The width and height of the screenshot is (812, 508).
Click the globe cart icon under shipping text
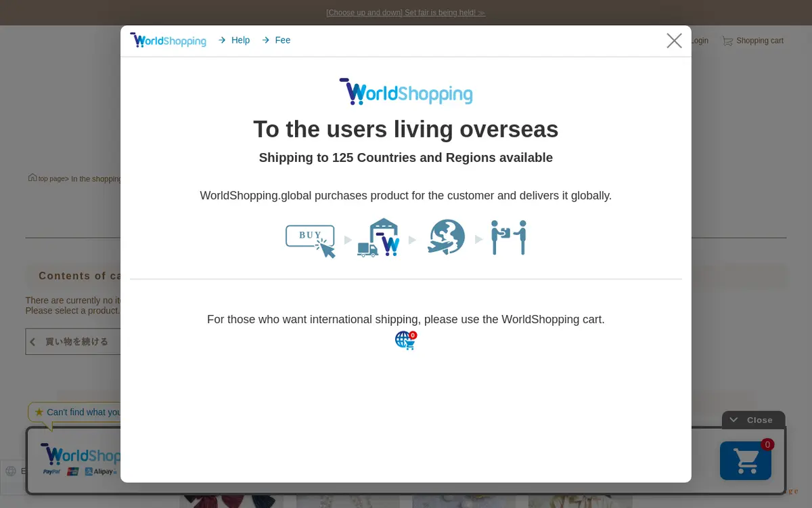tap(406, 340)
